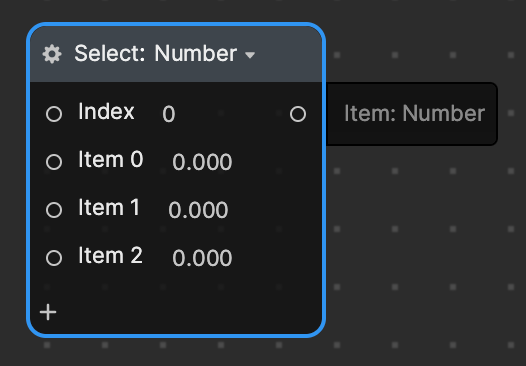Screen dimensions: 526x366
Task: Click the Index label text
Action: [x=106, y=111]
